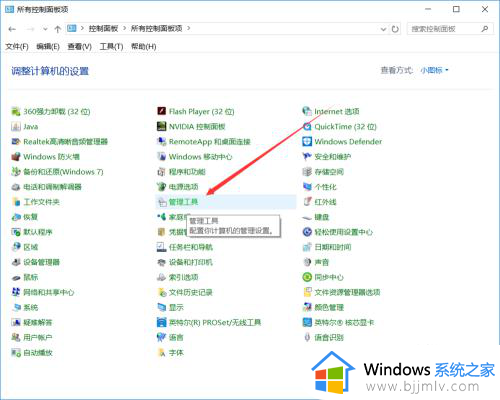The image size is (500, 400).
Task: Click the 电源选项 battery icon
Action: coord(161,187)
